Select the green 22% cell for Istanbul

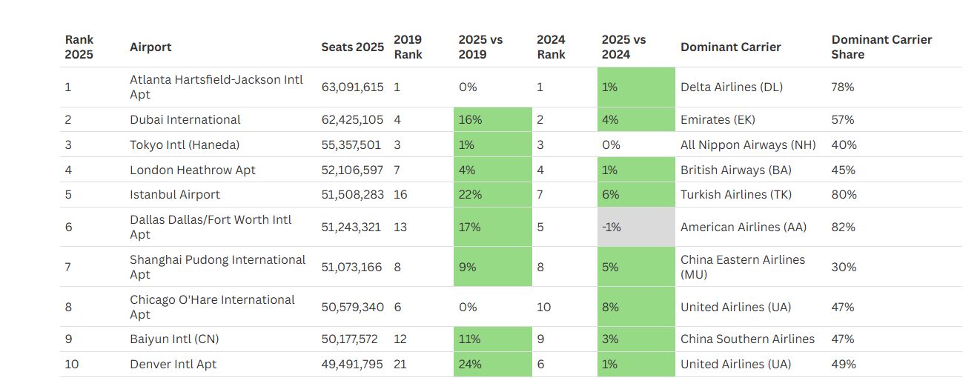pyautogui.click(x=492, y=194)
